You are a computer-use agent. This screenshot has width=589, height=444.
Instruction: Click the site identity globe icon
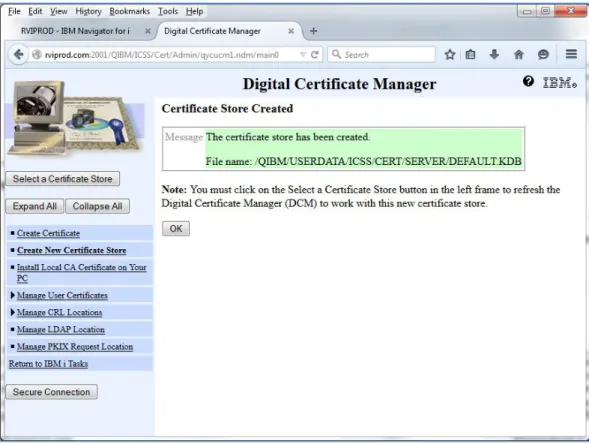36,55
